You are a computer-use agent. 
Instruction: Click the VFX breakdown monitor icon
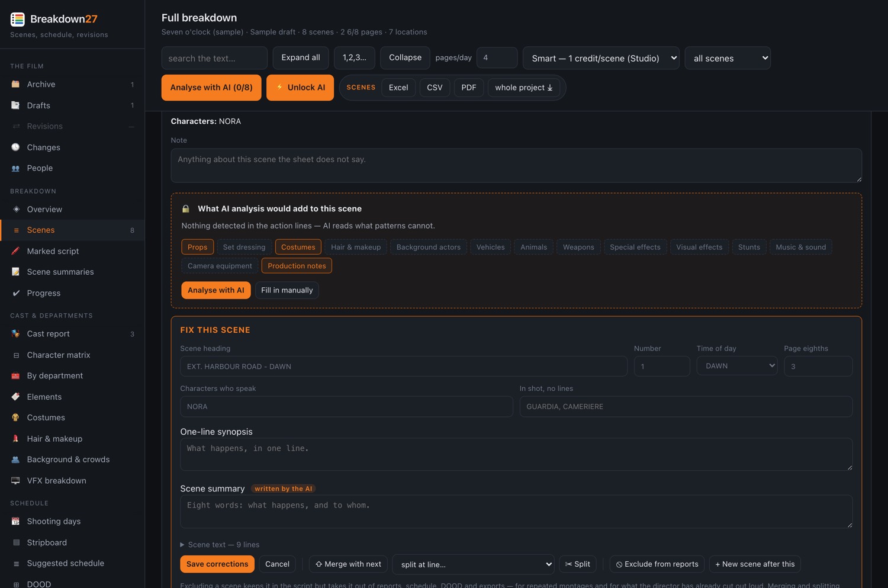15,481
